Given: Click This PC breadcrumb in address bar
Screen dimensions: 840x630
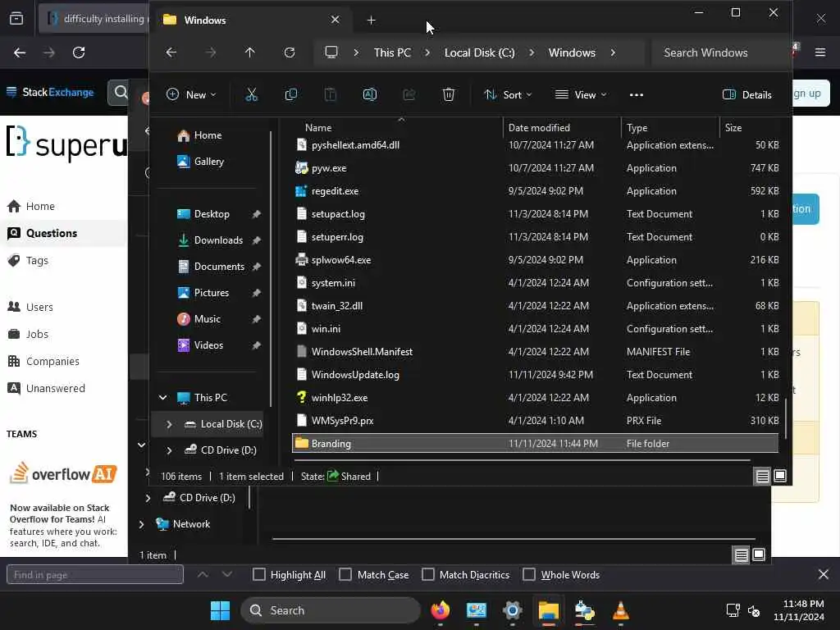Looking at the screenshot, I should click(x=393, y=52).
